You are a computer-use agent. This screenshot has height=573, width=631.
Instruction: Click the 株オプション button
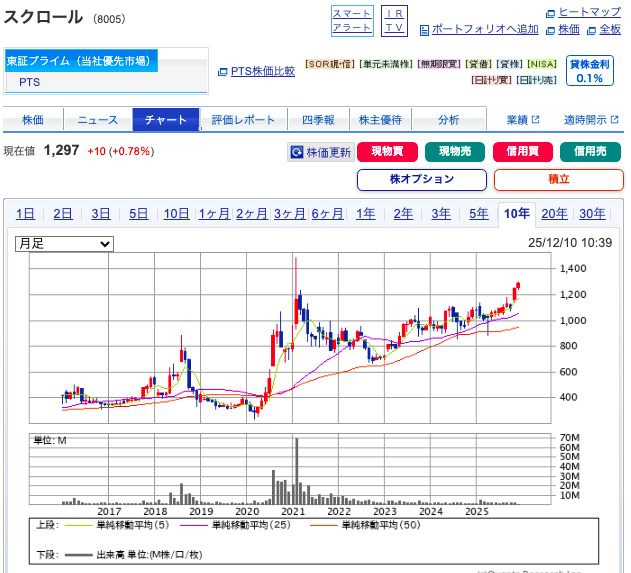[421, 180]
